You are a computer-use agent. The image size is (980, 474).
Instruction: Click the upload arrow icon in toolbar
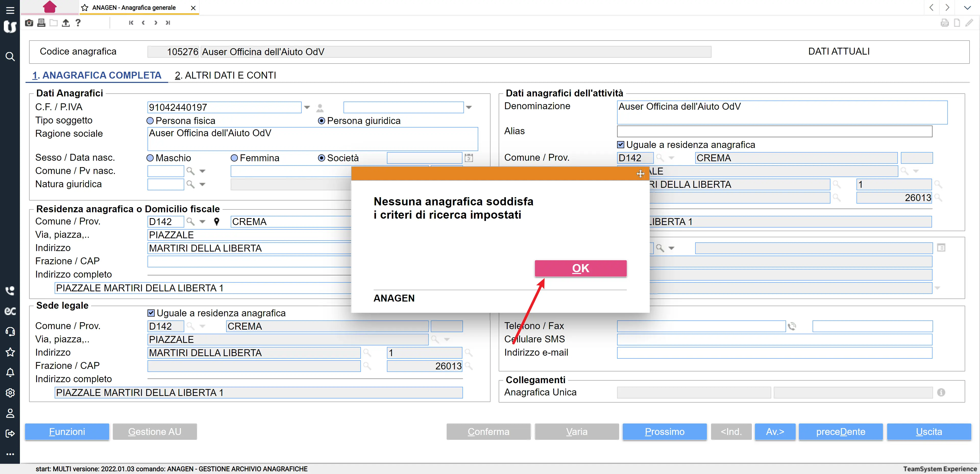tap(66, 23)
